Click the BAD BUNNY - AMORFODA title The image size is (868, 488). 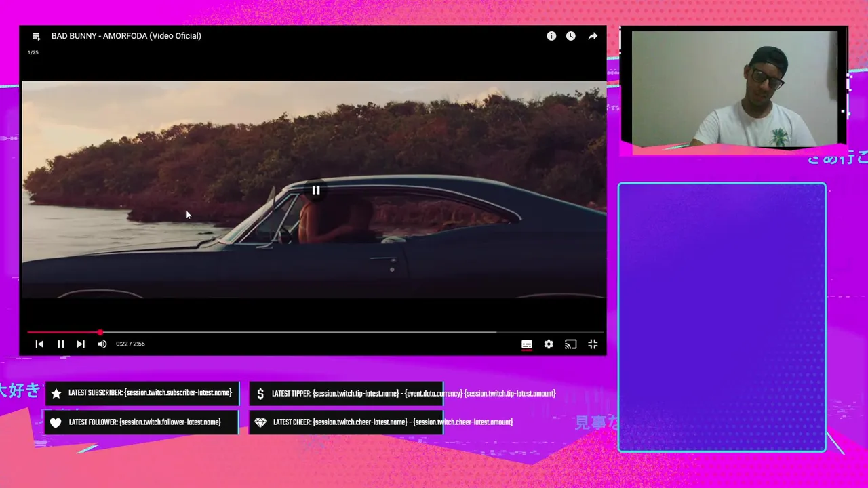tap(126, 36)
